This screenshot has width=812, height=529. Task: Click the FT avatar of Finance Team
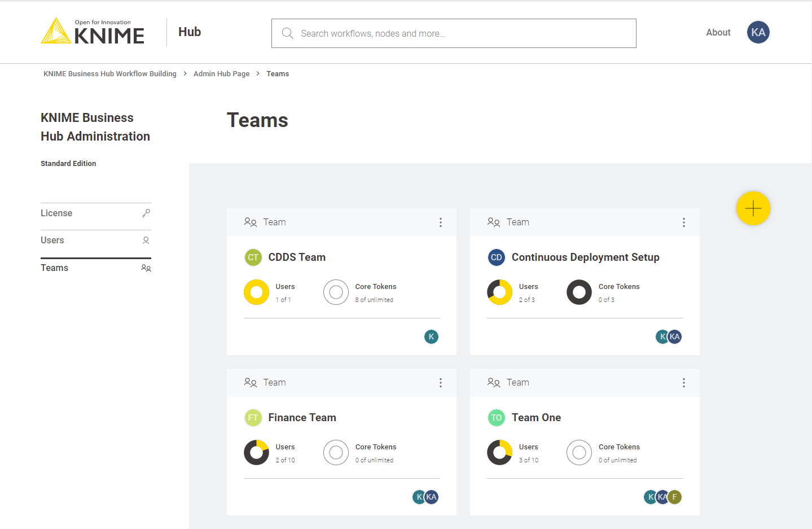253,418
